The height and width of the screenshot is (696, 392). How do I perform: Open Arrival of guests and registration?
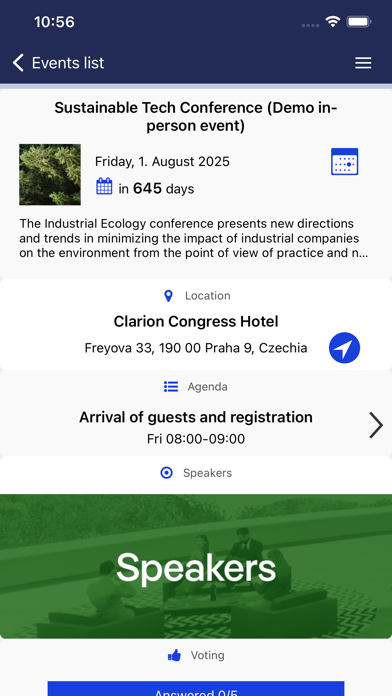click(196, 417)
